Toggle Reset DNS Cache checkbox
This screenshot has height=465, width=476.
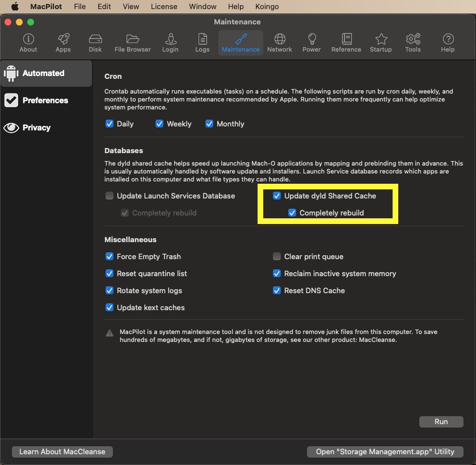(x=276, y=290)
